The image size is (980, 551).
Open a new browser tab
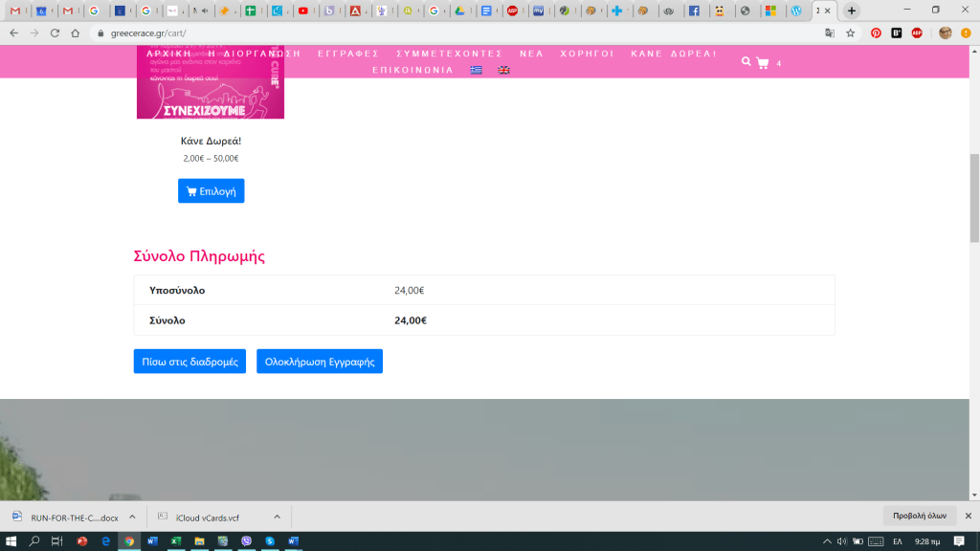pyautogui.click(x=852, y=11)
